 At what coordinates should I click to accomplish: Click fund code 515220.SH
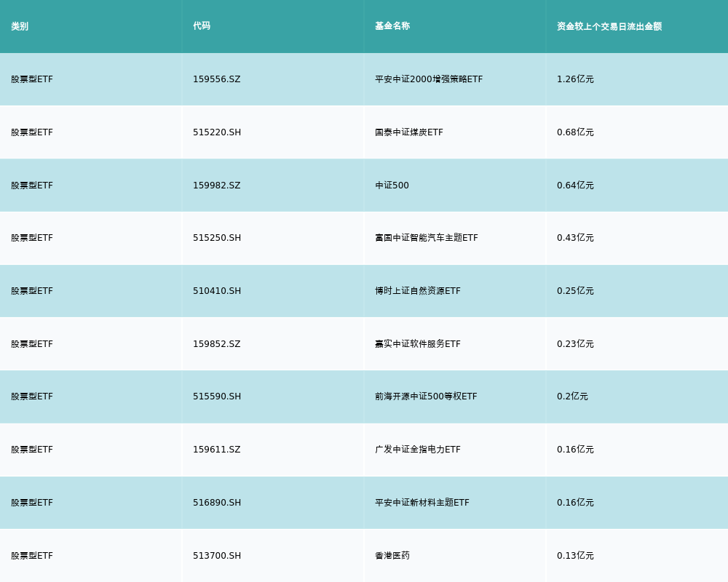[217, 132]
